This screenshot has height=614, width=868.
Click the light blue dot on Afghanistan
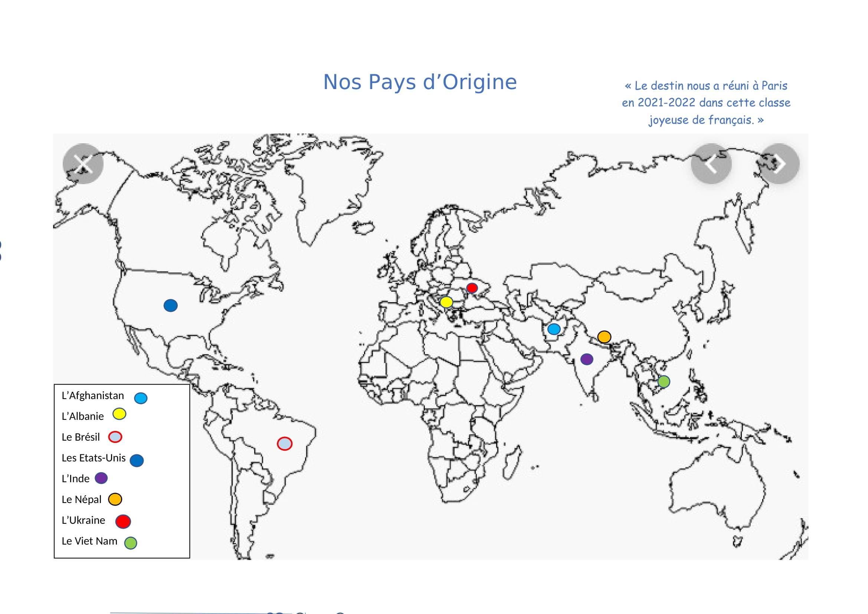click(554, 329)
